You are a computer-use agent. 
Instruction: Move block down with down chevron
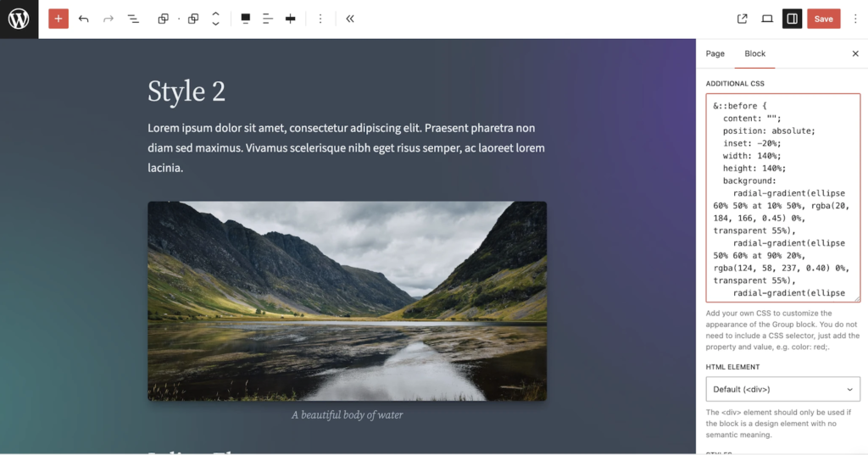(x=215, y=24)
